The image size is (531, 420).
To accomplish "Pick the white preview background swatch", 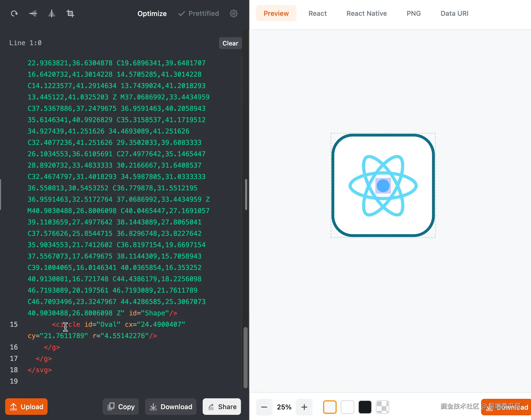I will click(347, 407).
